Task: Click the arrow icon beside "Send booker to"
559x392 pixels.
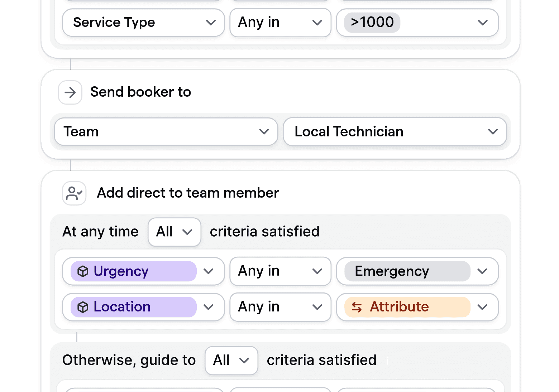Action: 70,92
